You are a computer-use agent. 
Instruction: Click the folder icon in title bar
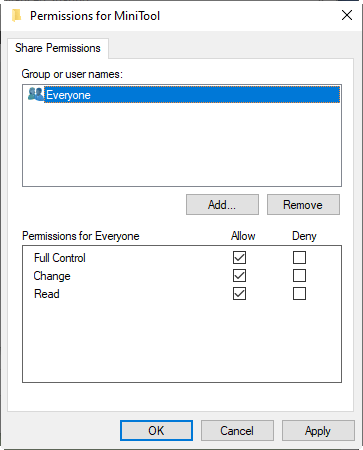[x=17, y=16]
